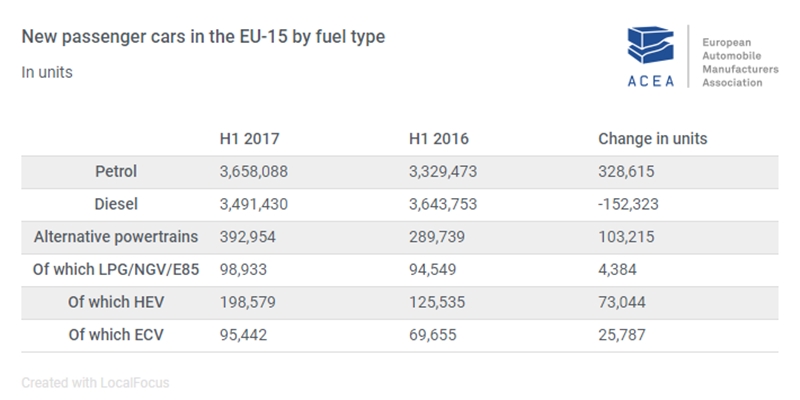Click the Petrol H1 2017 value 3,658,088
The height and width of the screenshot is (400, 800).
coord(254,172)
